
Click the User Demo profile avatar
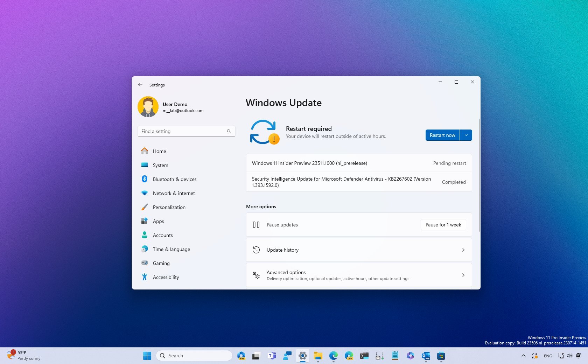click(148, 107)
